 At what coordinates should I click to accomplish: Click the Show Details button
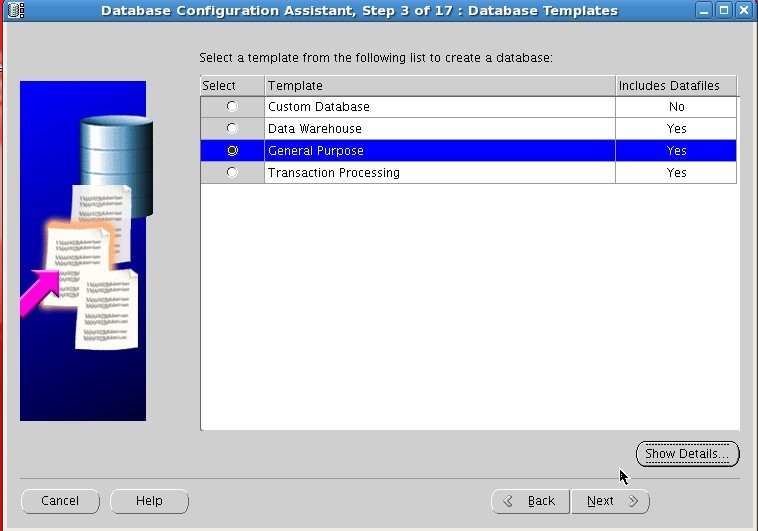(x=687, y=454)
